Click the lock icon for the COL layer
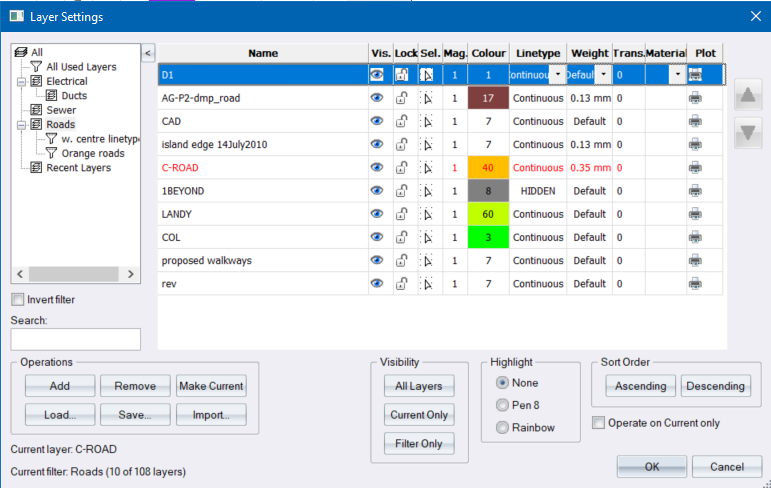Screen dimensions: 771x488 [401, 237]
